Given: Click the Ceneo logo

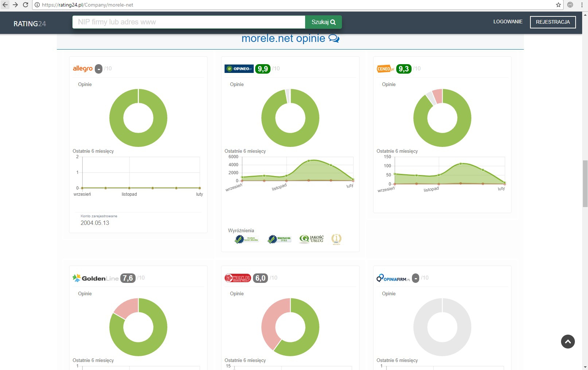Looking at the screenshot, I should click(x=386, y=69).
